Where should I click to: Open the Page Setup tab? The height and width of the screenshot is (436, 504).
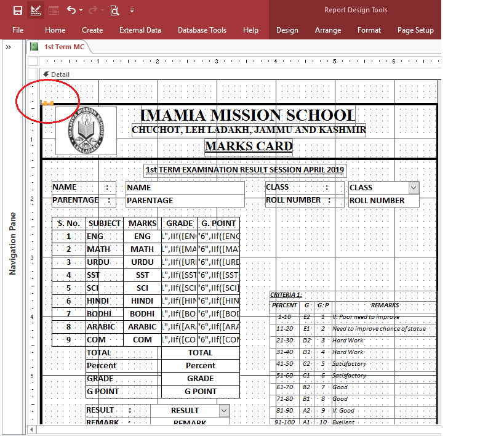415,30
